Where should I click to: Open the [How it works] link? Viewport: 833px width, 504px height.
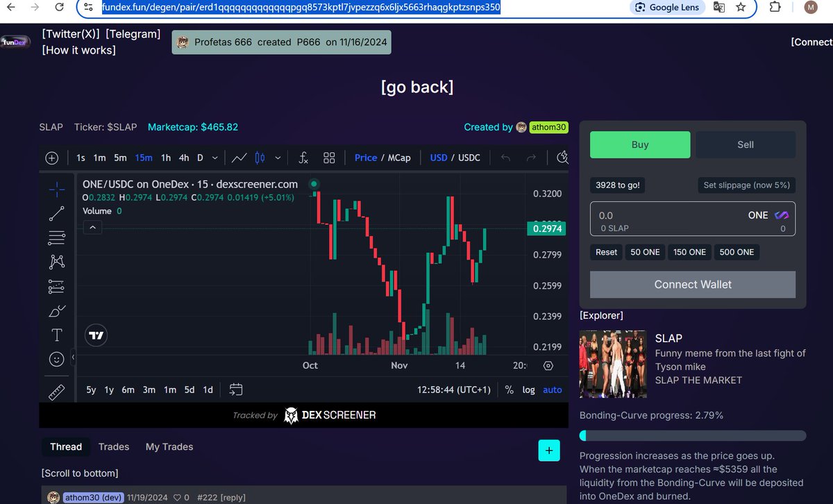(x=78, y=50)
